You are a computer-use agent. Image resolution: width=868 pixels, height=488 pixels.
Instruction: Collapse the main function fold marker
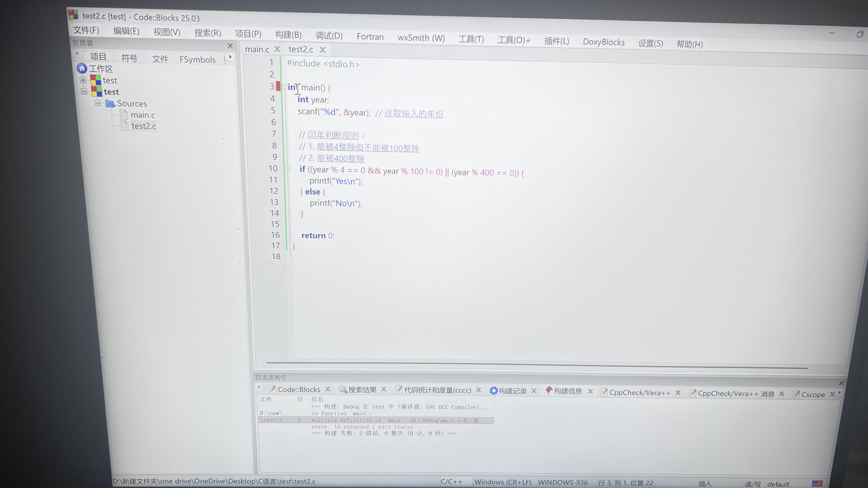click(285, 87)
